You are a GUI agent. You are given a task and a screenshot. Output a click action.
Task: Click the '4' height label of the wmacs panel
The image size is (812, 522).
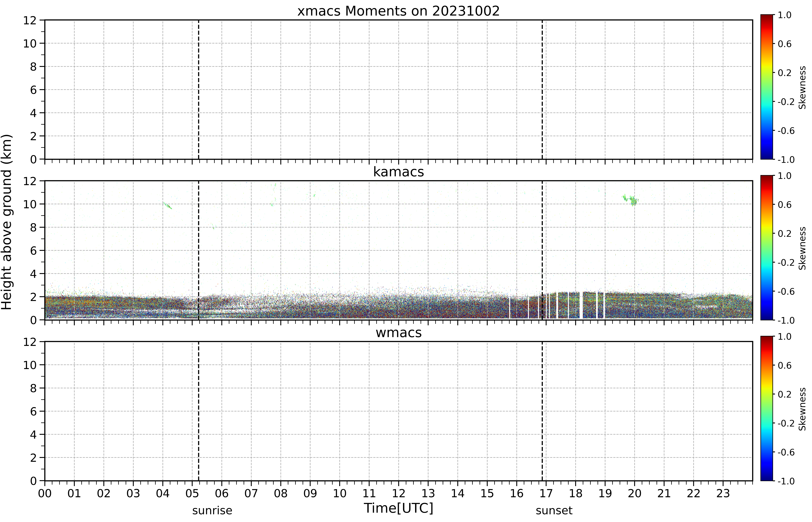[x=33, y=435]
